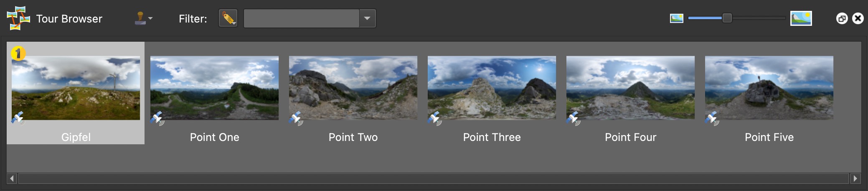Viewport: 868px width, 191px height.
Task: Click the large thumbnail size icon
Action: point(801,18)
